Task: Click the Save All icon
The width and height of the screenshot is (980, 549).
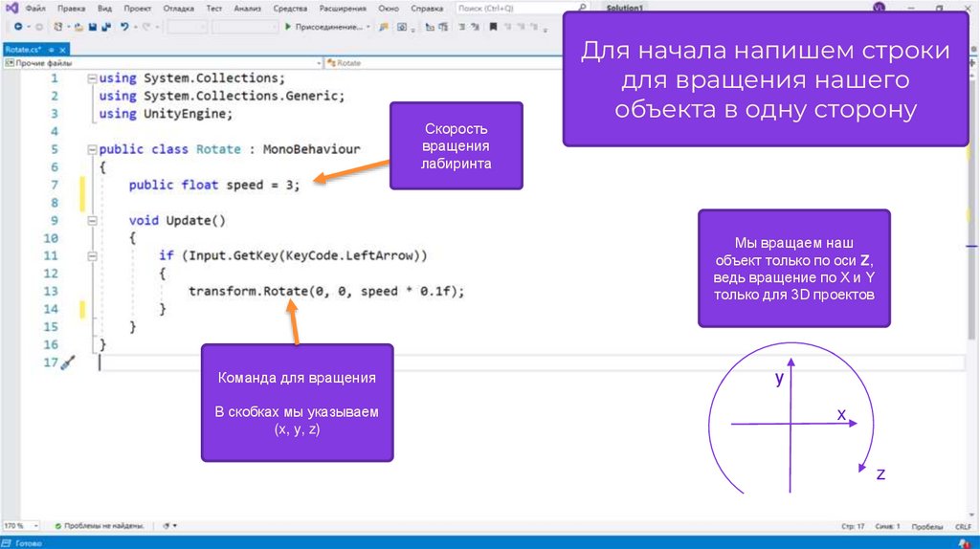Action: [x=106, y=27]
